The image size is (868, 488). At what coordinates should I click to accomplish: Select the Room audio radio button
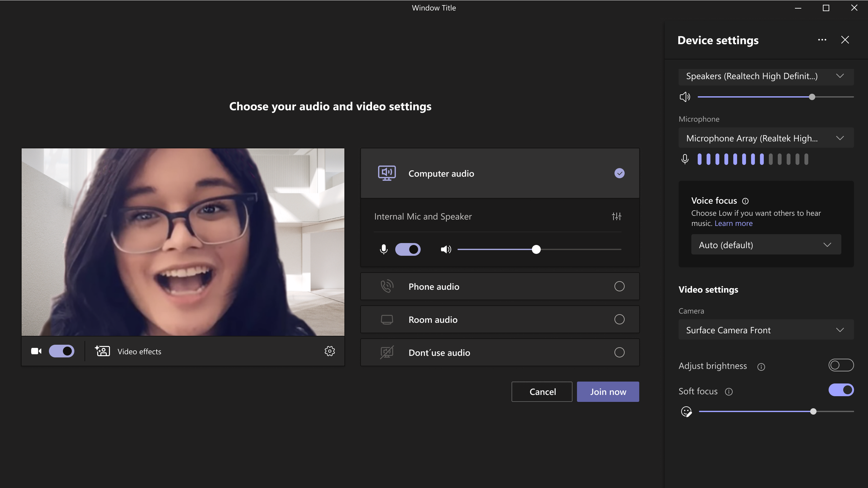[619, 320]
